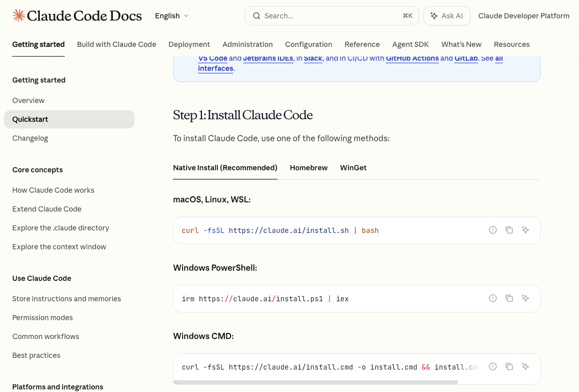Viewport: 579px width, 392px height.
Task: Open the Reference tab
Action: pos(362,44)
